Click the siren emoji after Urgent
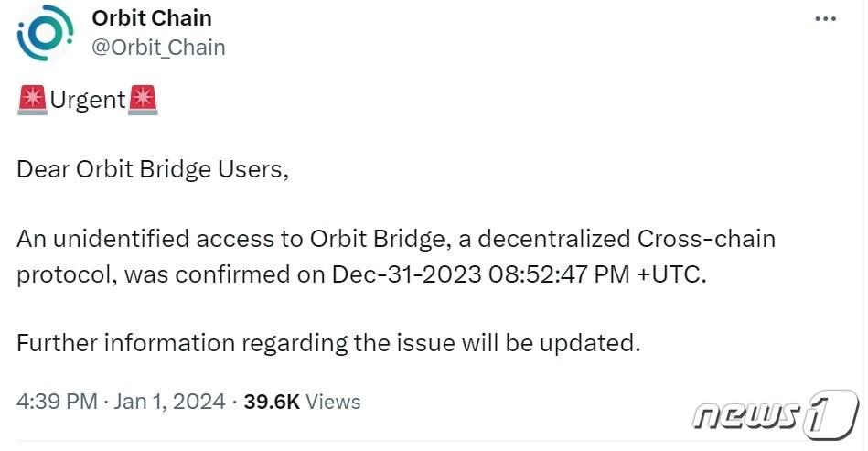Screen dimensions: 868x451 (x=143, y=100)
